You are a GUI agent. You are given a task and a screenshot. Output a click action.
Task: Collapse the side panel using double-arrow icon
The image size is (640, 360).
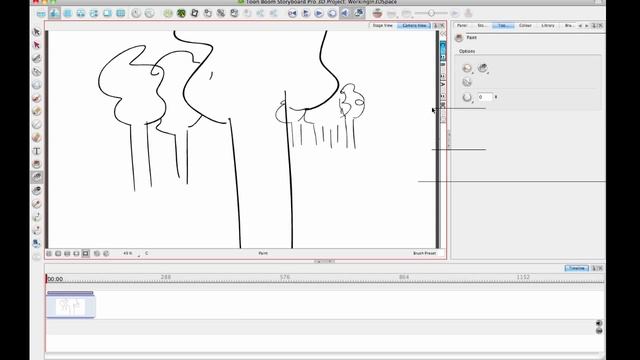(443, 33)
